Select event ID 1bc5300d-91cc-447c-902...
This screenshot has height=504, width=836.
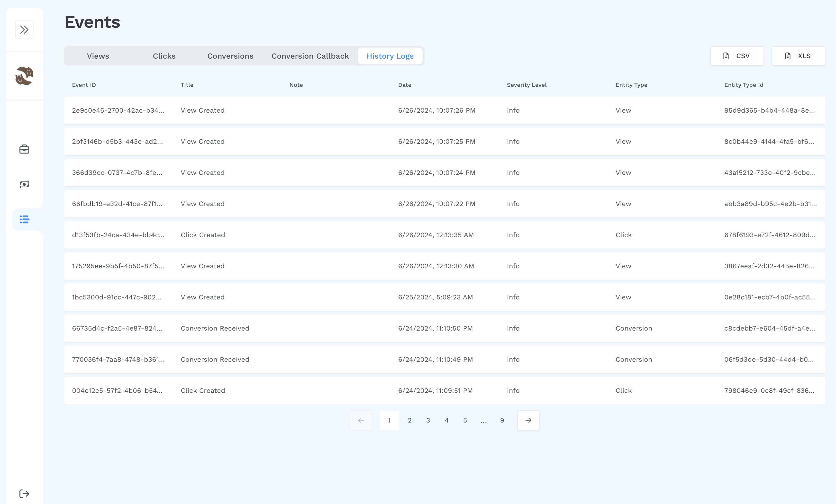pyautogui.click(x=117, y=297)
